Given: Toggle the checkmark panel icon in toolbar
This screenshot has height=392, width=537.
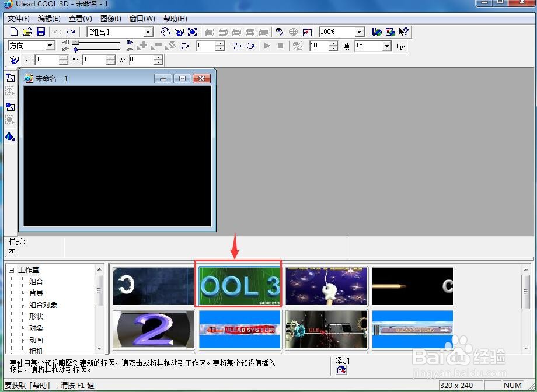Looking at the screenshot, I should click(x=307, y=32).
